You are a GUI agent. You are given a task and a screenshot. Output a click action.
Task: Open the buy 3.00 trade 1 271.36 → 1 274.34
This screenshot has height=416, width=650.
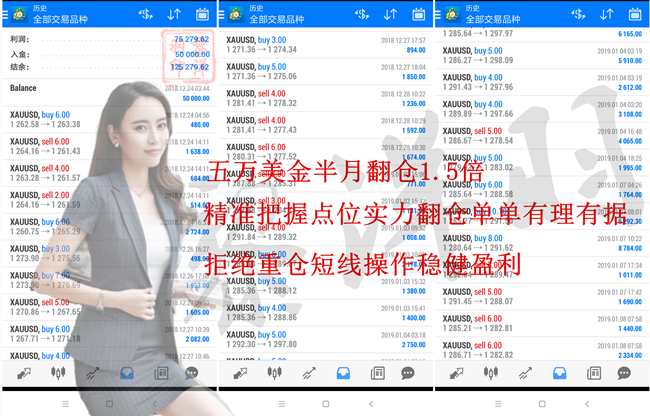(326, 45)
